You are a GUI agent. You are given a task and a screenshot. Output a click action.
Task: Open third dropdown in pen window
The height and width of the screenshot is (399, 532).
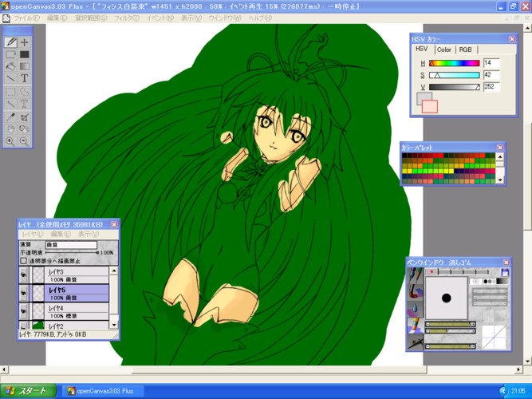tap(490, 303)
